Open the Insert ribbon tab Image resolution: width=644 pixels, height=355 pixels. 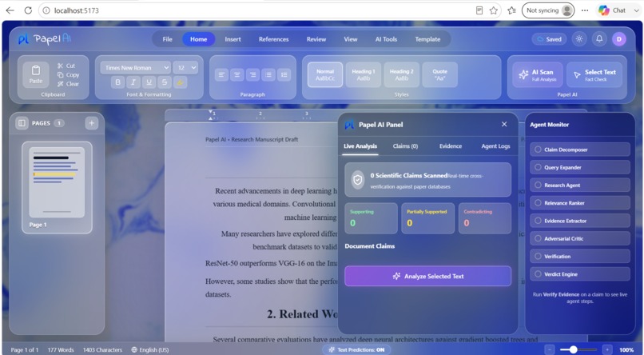pos(233,39)
